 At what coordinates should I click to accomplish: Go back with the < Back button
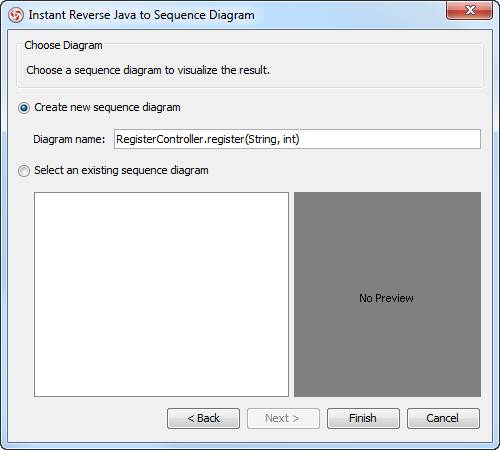pyautogui.click(x=203, y=418)
